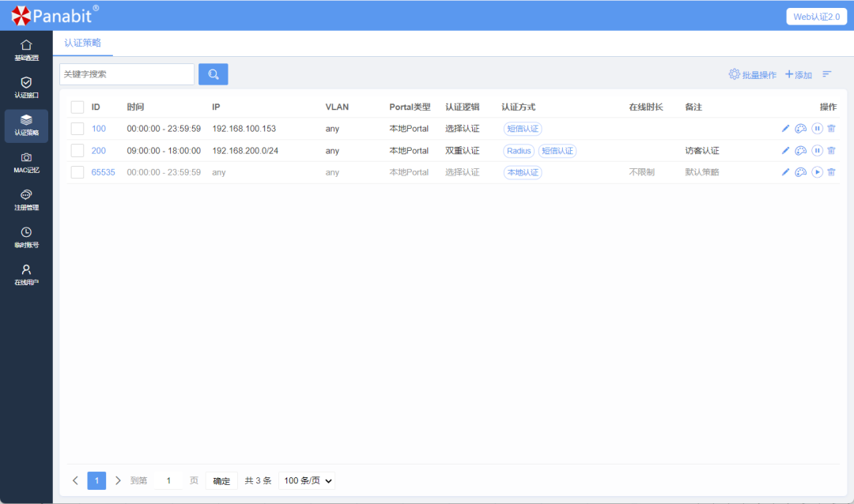Select 认证接口 from the sidebar

click(26, 87)
